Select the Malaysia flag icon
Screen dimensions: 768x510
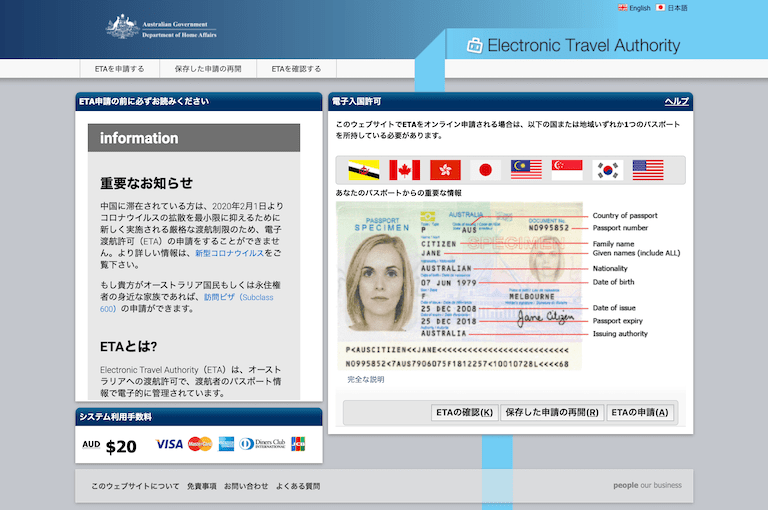coord(526,170)
